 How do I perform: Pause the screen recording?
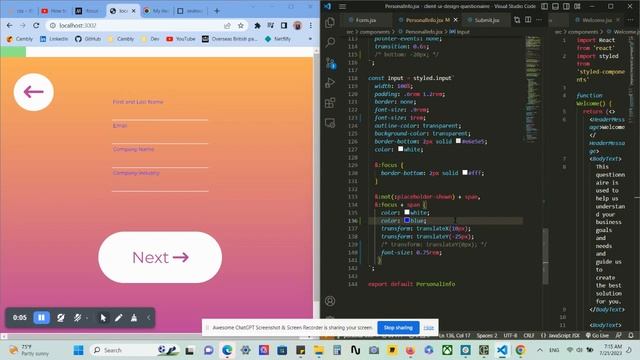click(41, 318)
